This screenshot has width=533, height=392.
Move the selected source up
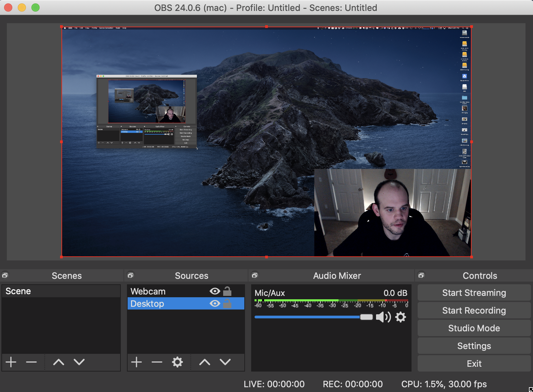click(x=205, y=362)
